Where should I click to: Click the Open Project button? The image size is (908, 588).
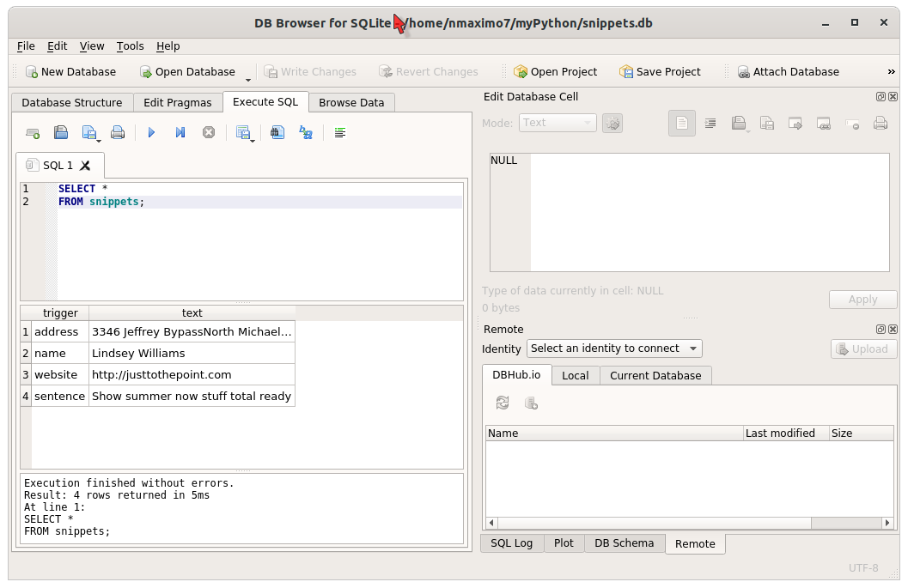(x=554, y=72)
